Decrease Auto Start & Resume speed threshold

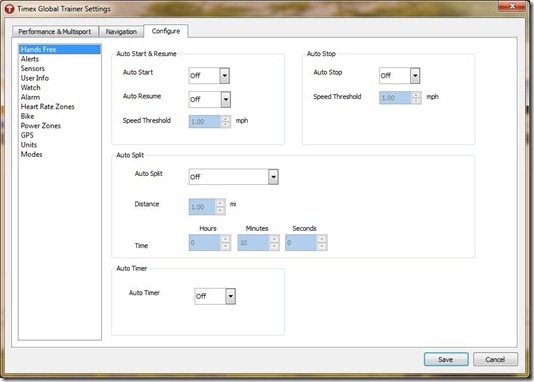coord(226,125)
